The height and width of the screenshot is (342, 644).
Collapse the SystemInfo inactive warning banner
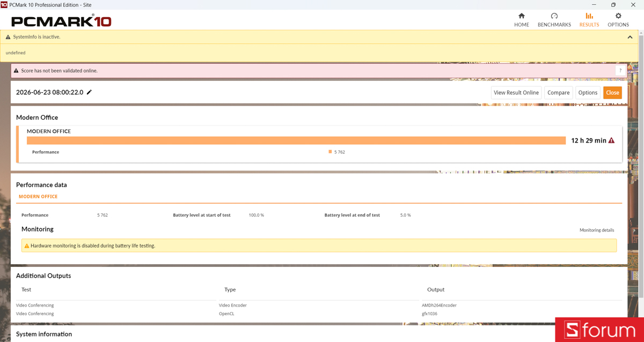630,37
